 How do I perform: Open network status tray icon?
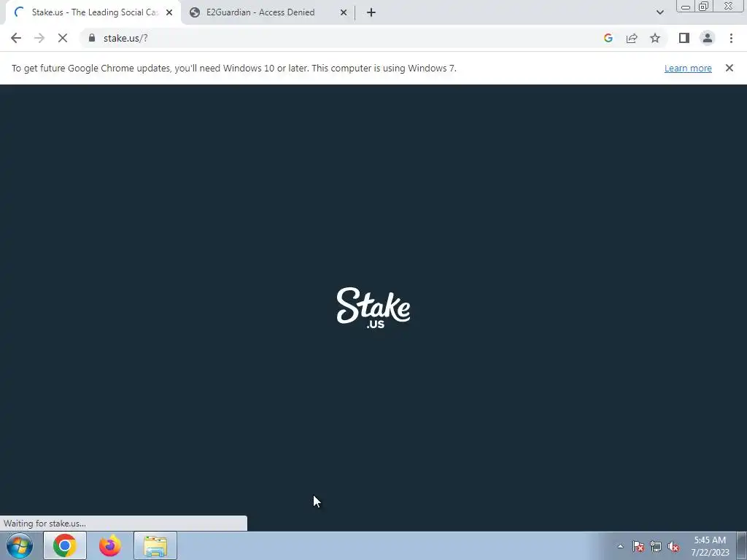pyautogui.click(x=656, y=547)
